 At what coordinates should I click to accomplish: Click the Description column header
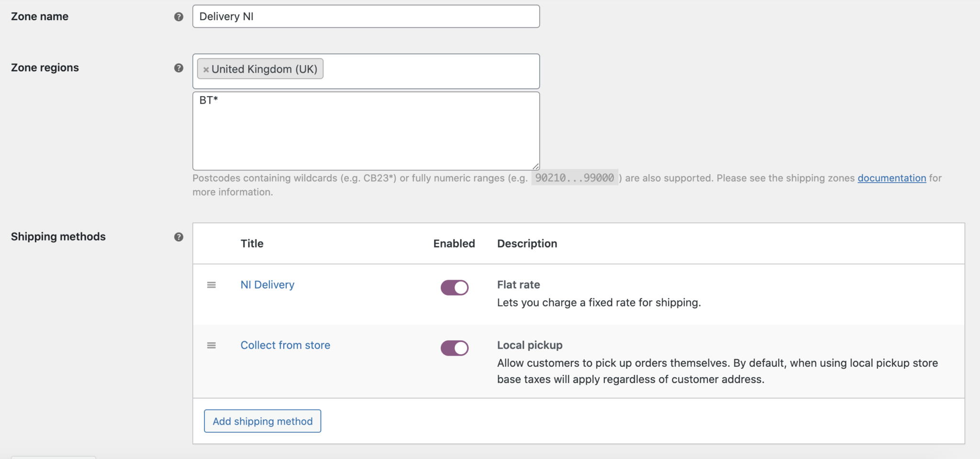527,243
